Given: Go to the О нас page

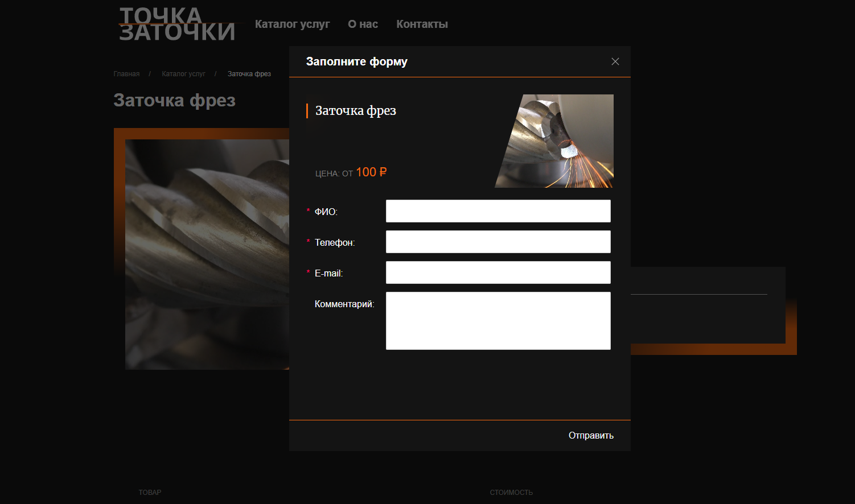Looking at the screenshot, I should pyautogui.click(x=363, y=24).
